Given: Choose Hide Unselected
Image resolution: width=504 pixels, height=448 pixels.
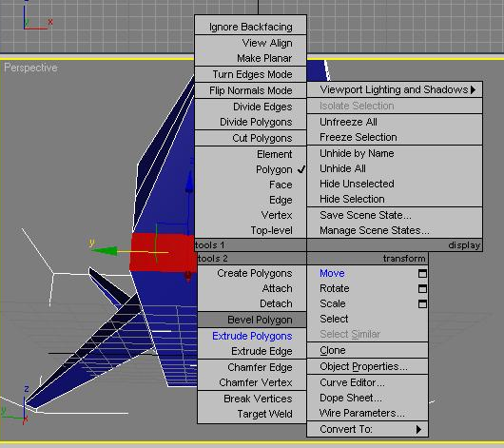Looking at the screenshot, I should pos(395,184).
